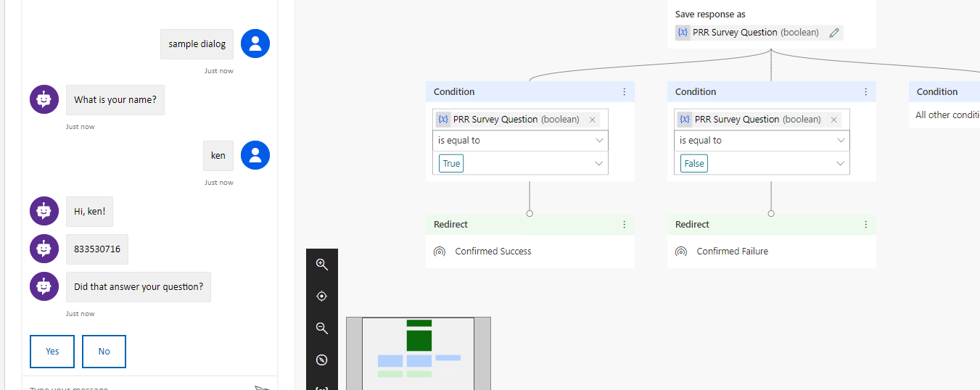Click the bot avatar beside 'Did that answer your question?'

[44, 286]
